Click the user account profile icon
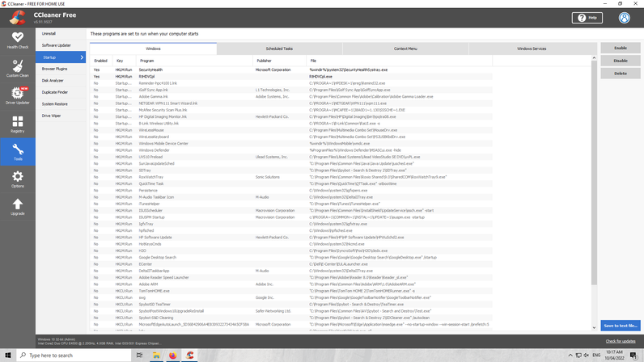The width and height of the screenshot is (644, 362). 624,17
